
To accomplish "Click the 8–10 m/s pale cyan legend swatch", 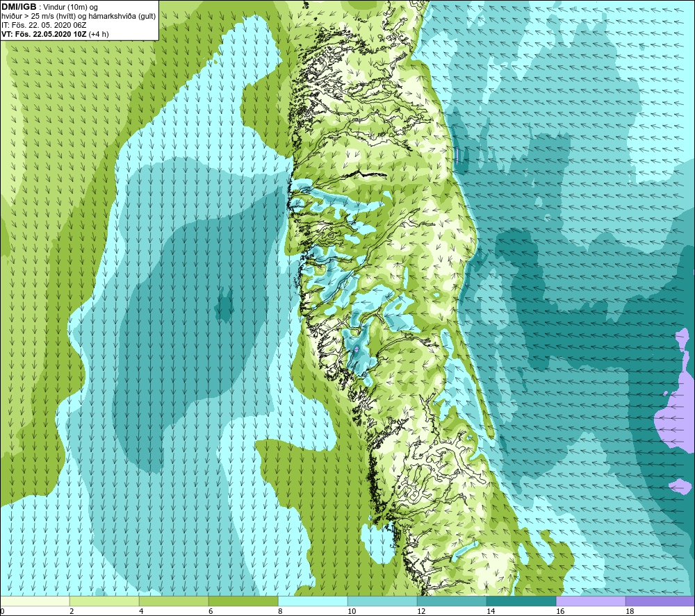I will click(313, 601).
